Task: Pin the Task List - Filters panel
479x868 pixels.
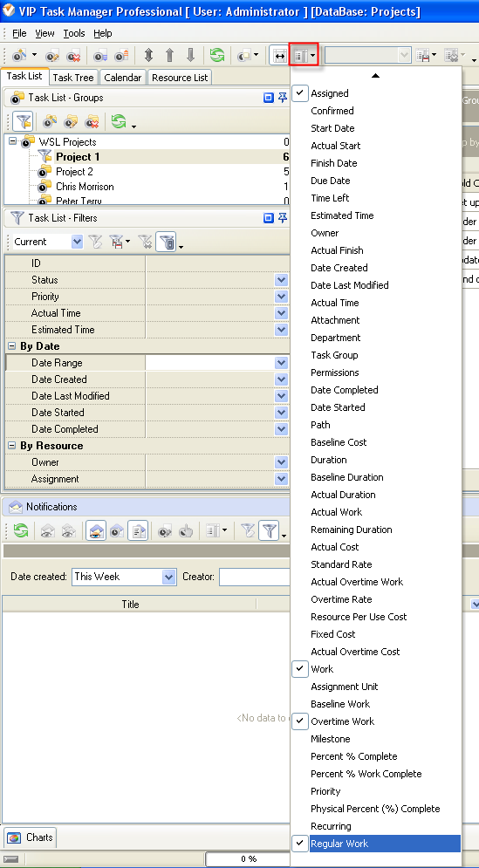Action: coord(283,218)
